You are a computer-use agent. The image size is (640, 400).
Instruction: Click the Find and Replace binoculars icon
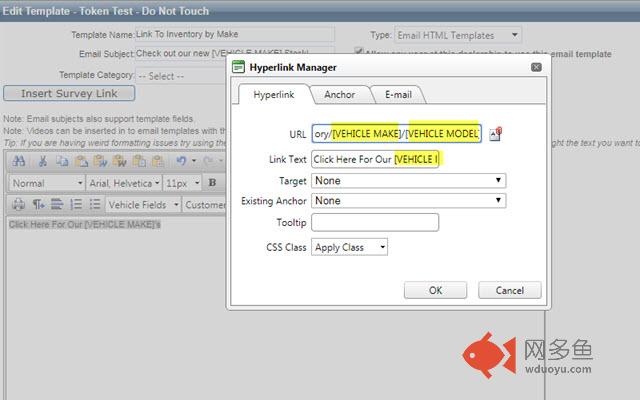click(x=19, y=161)
